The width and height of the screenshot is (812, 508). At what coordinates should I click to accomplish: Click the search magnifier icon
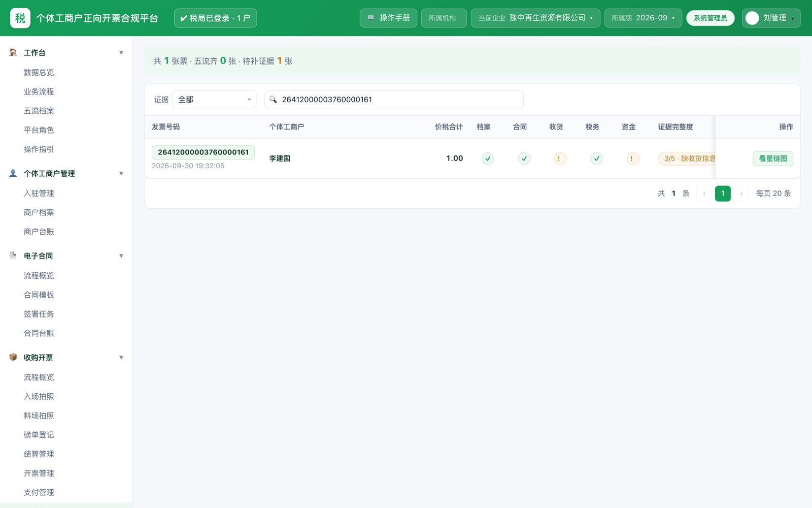[273, 100]
